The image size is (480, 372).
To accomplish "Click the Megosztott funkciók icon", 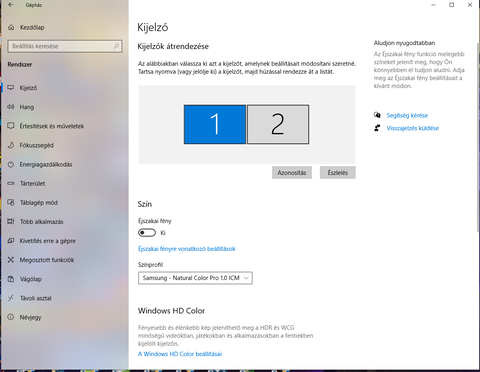I will tap(11, 260).
